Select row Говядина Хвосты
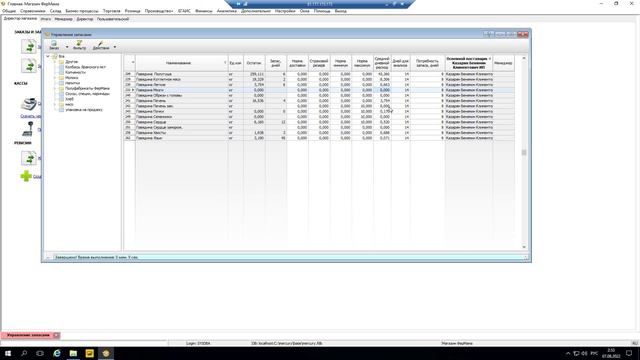This screenshot has height=360, width=640. click(x=319, y=132)
